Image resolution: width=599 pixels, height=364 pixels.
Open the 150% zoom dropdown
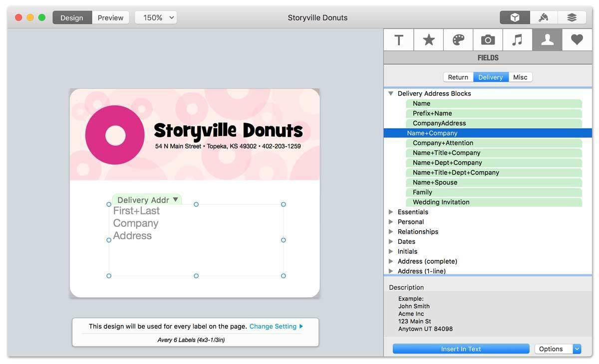tap(156, 17)
